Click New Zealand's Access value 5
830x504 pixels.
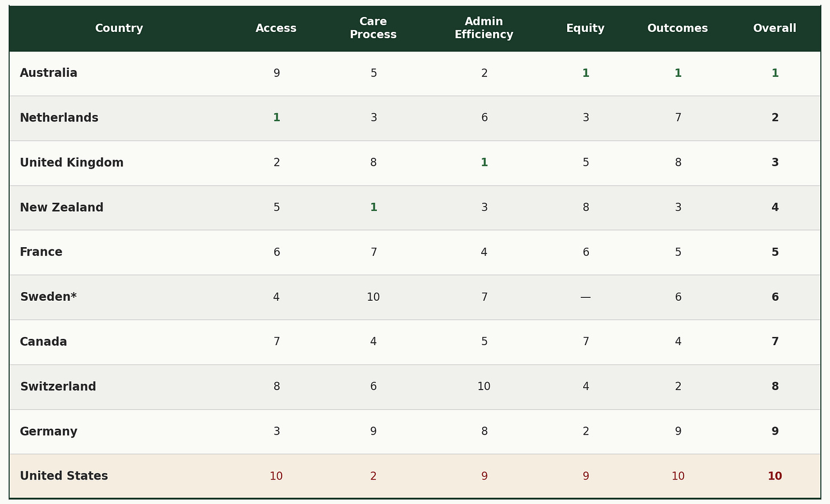pos(276,207)
